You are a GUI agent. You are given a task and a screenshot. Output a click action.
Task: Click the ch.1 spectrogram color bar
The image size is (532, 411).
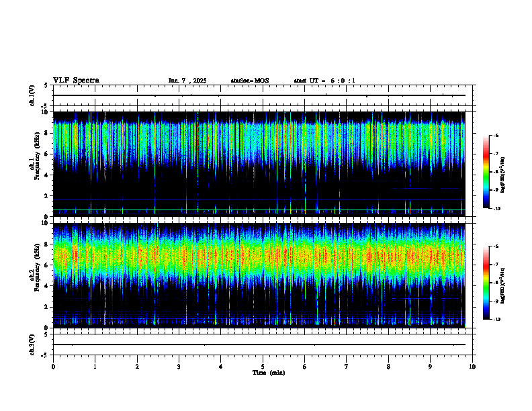[486, 172]
